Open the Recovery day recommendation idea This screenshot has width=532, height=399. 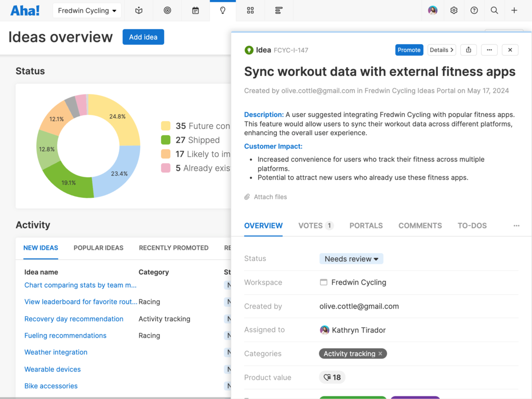click(x=74, y=319)
